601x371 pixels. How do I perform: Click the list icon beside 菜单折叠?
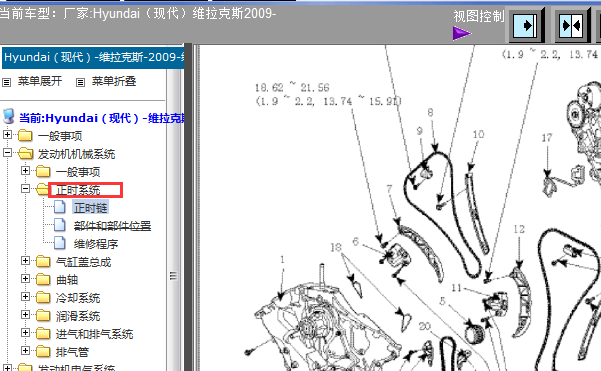[80, 82]
